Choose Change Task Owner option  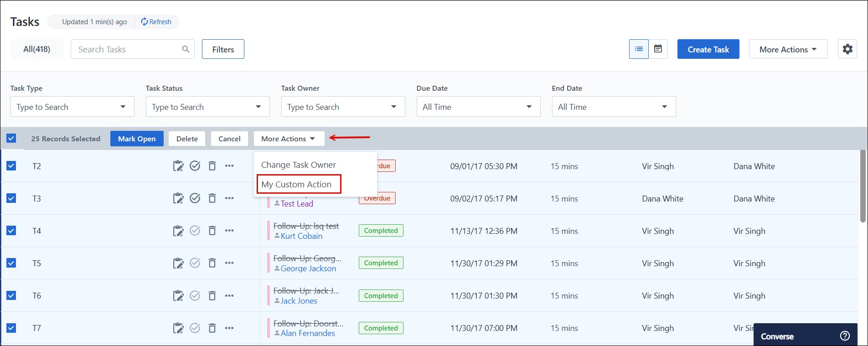[x=299, y=165]
